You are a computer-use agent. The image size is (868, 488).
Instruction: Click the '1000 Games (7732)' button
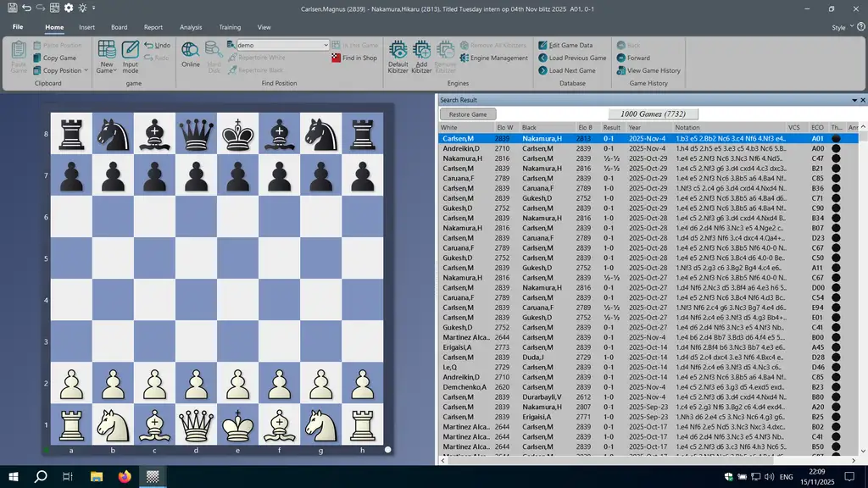[653, 114]
